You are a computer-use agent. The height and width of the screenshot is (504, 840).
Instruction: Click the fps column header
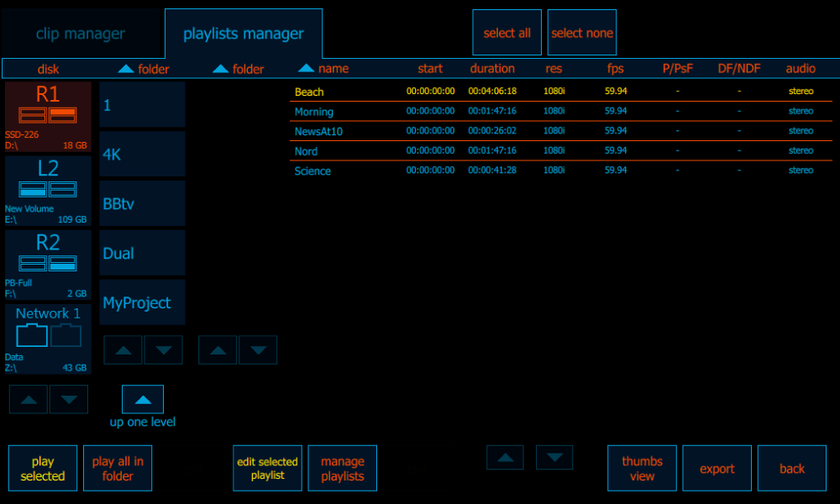[x=616, y=69]
